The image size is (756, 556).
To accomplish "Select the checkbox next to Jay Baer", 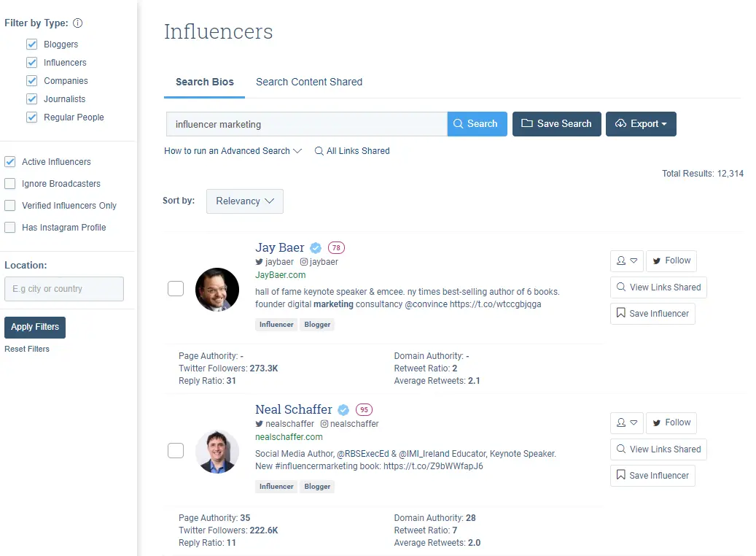I will pyautogui.click(x=176, y=289).
